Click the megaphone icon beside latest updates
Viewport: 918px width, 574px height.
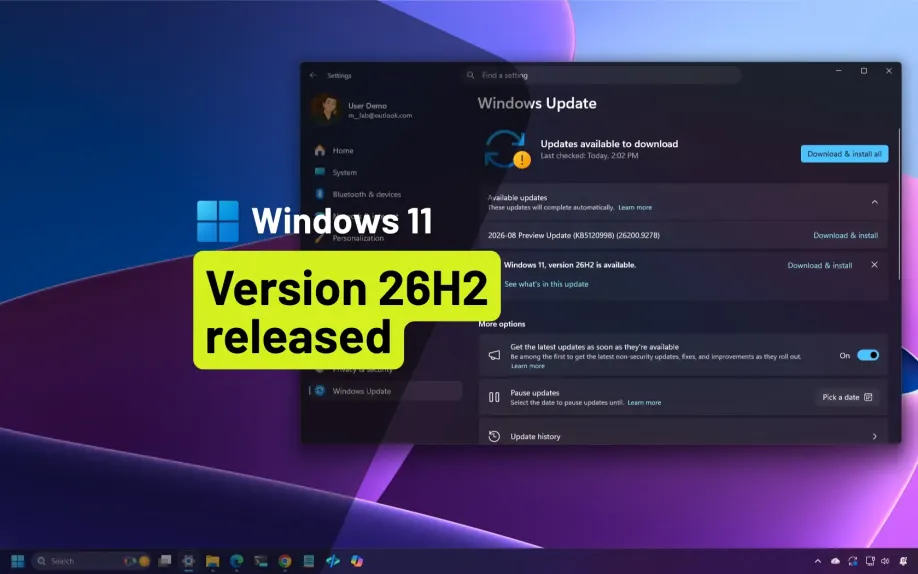click(x=494, y=355)
